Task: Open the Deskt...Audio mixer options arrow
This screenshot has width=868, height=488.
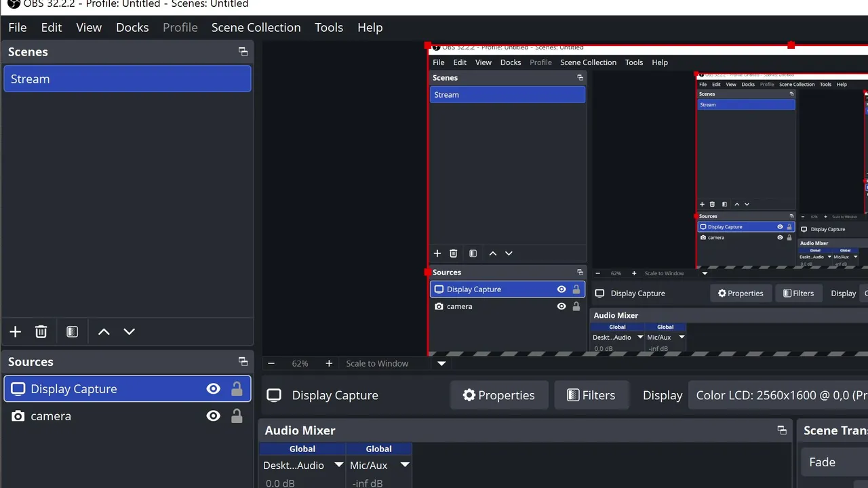Action: point(338,465)
